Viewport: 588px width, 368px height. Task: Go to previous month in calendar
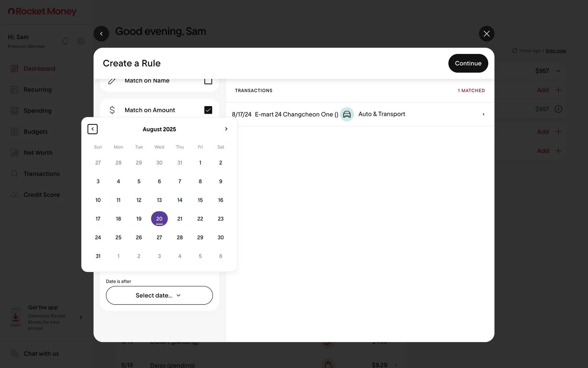(x=92, y=129)
